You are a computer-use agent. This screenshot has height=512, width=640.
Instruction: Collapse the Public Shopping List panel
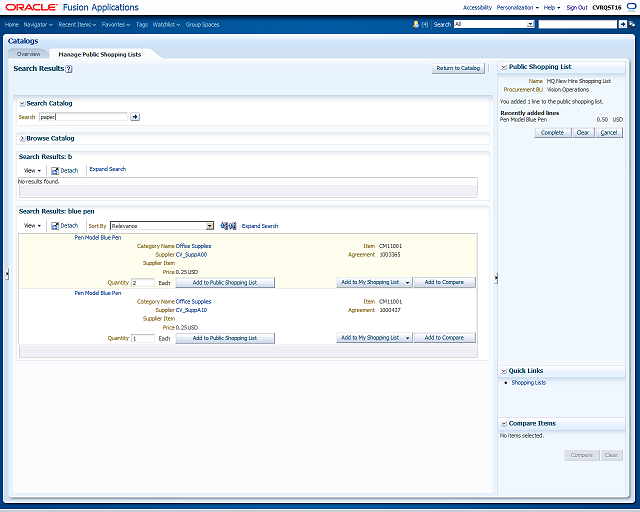[504, 67]
